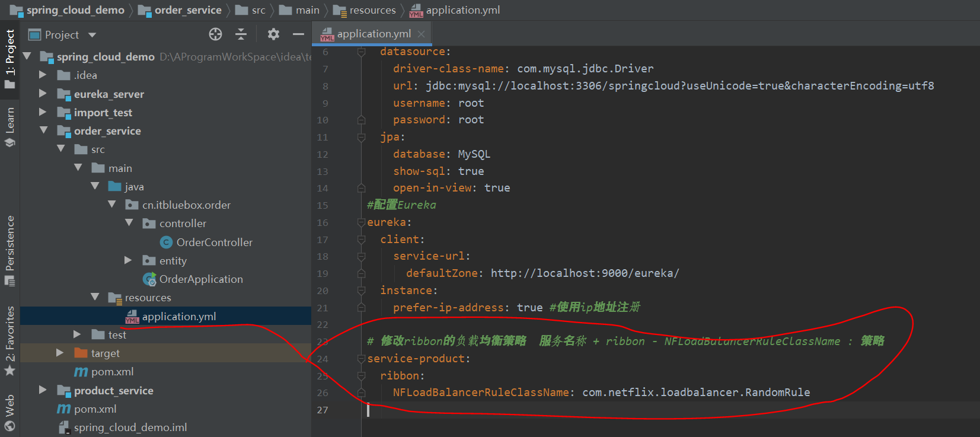Viewport: 980px width, 437px height.
Task: Click line number 27 in the gutter
Action: 323,410
